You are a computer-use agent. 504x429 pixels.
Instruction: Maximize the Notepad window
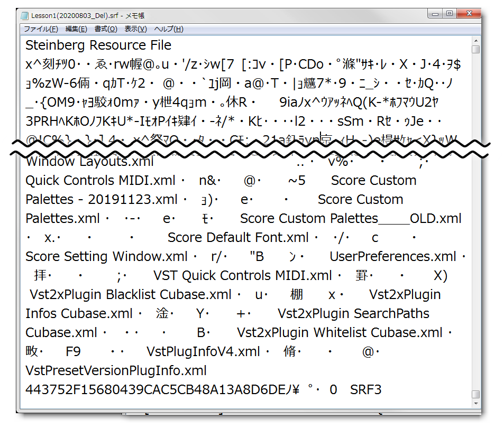(x=450, y=14)
